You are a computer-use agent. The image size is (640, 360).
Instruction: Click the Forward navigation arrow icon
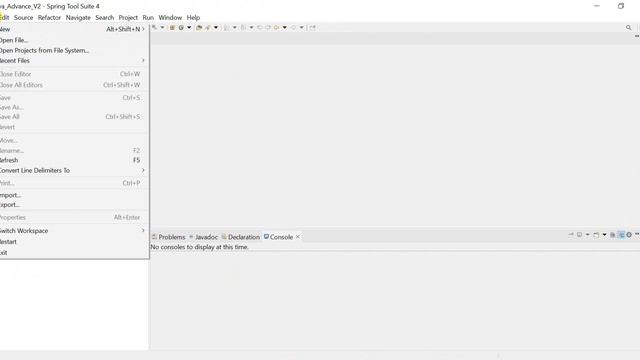[x=293, y=27]
